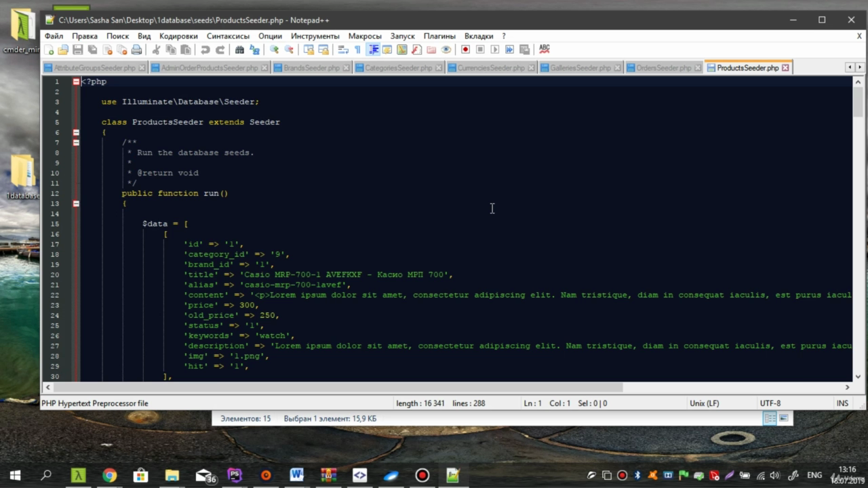Collapse the run function fold at line 13
Viewport: 868px width, 488px height.
click(76, 203)
